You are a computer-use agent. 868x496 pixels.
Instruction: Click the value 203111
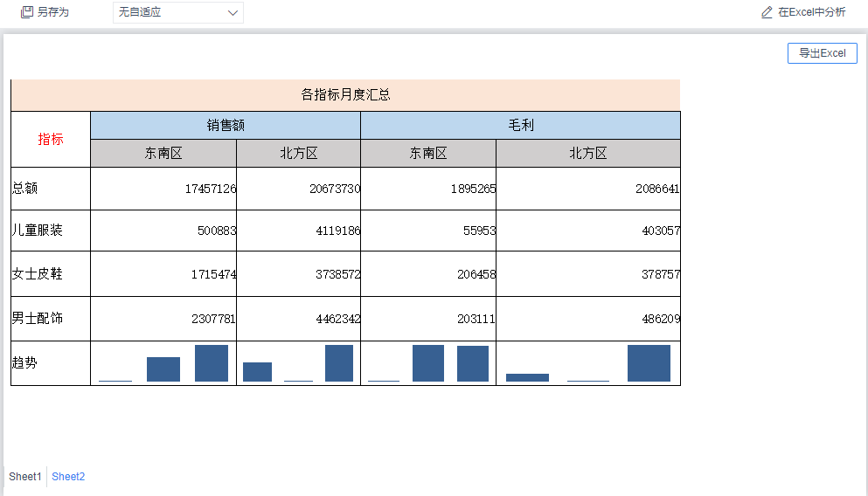pyautogui.click(x=476, y=319)
